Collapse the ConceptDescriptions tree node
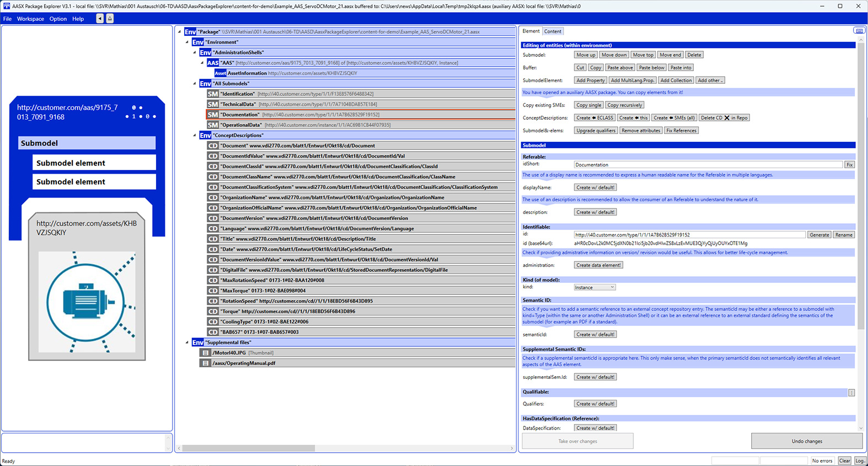Viewport: 868px width, 466px height. (195, 136)
